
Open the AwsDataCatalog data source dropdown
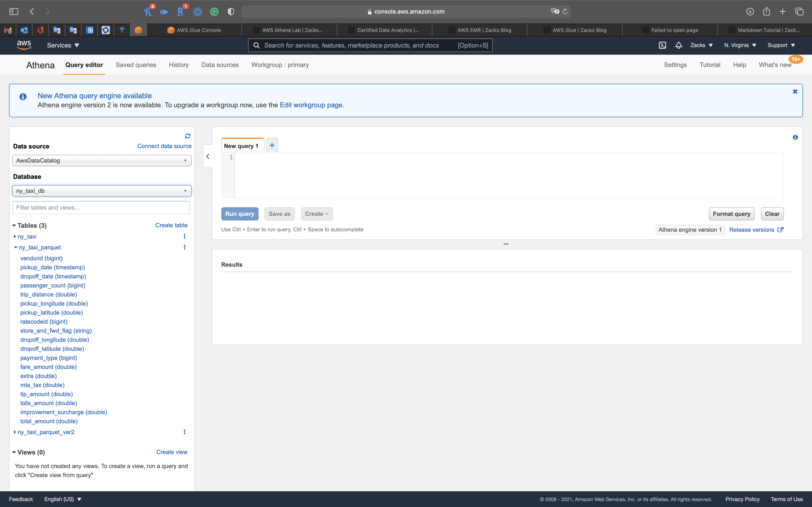[102, 161]
